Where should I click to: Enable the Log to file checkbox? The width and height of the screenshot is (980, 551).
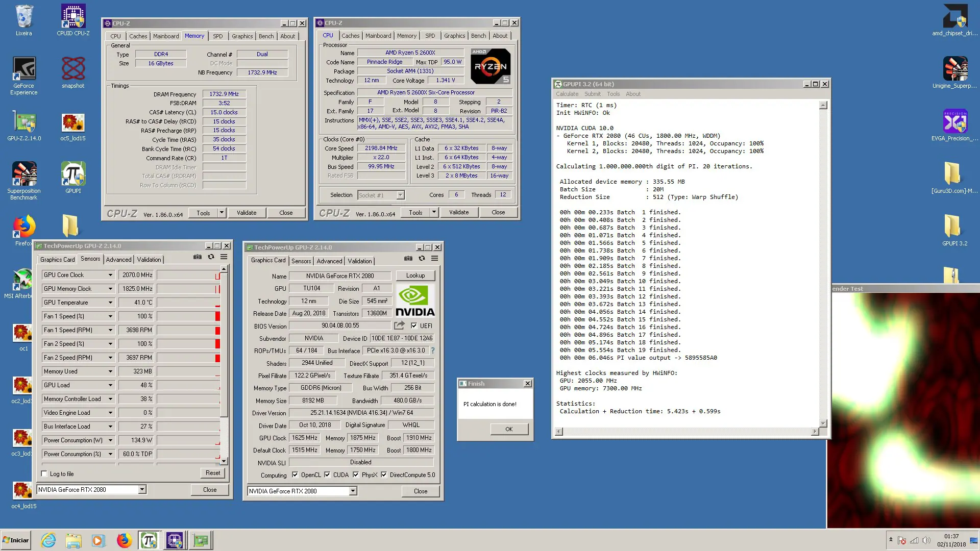pyautogui.click(x=44, y=474)
